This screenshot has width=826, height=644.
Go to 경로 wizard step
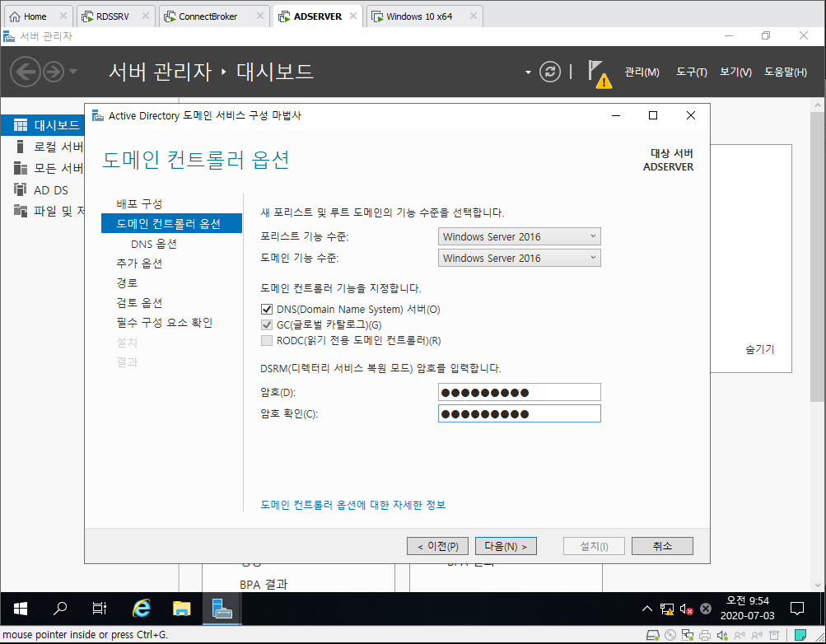coord(127,282)
